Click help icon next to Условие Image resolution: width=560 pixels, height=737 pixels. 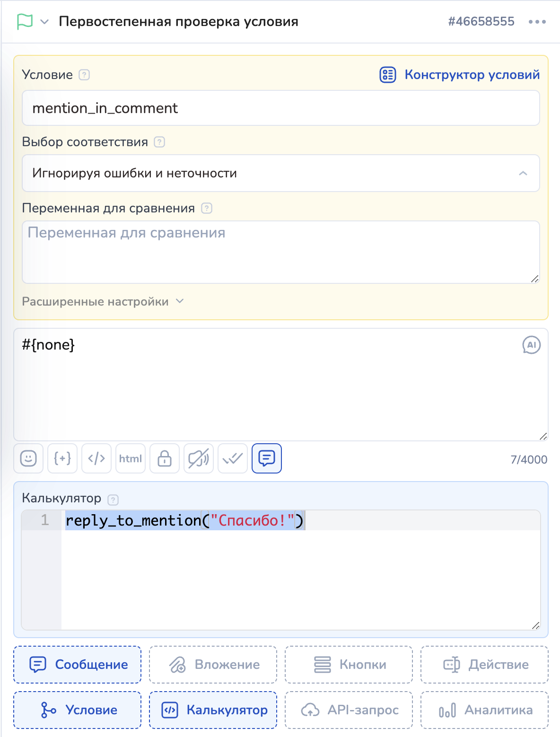click(84, 75)
